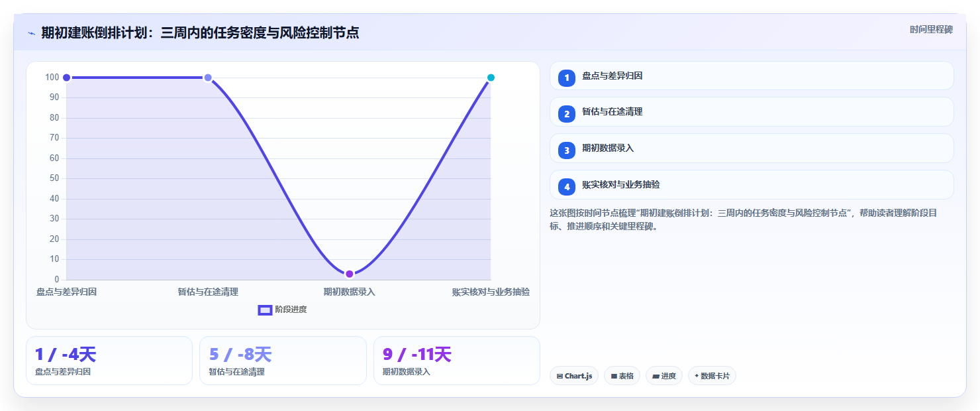This screenshot has width=980, height=411.
Task: Click the number 2 badge
Action: pyautogui.click(x=567, y=114)
